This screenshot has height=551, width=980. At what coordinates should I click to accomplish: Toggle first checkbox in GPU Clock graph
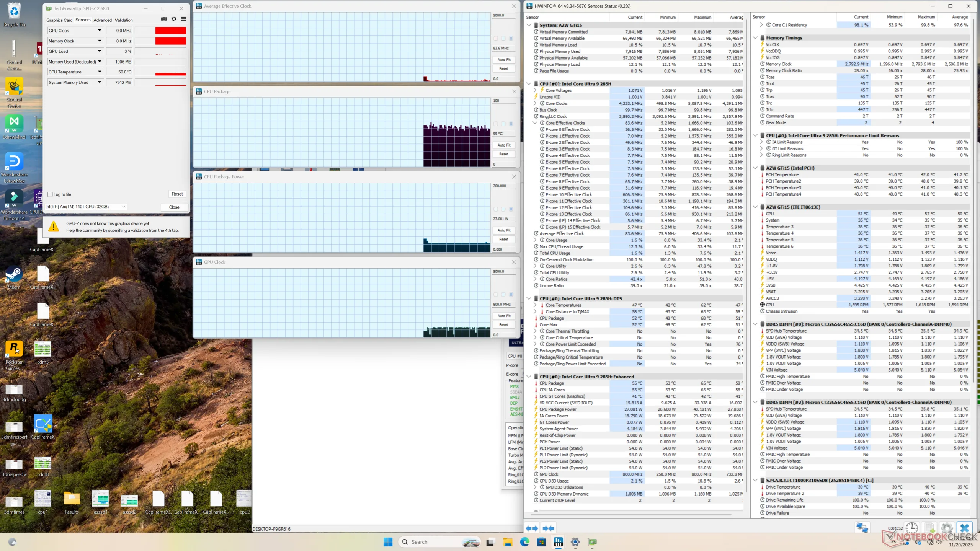(x=496, y=295)
